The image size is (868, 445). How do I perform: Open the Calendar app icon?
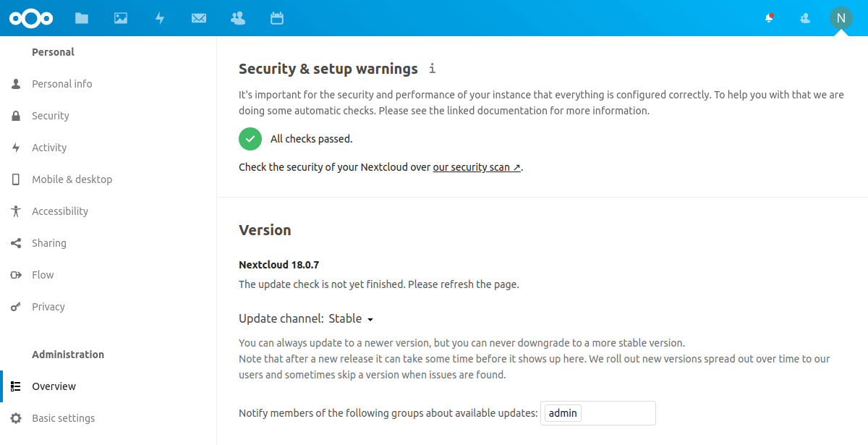click(276, 18)
